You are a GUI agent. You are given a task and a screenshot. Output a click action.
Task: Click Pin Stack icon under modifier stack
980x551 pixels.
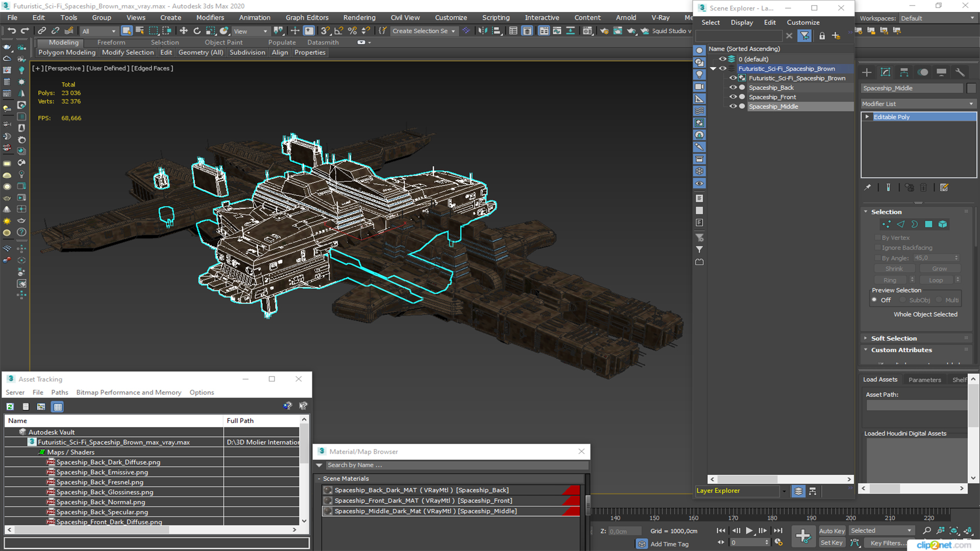(x=867, y=188)
